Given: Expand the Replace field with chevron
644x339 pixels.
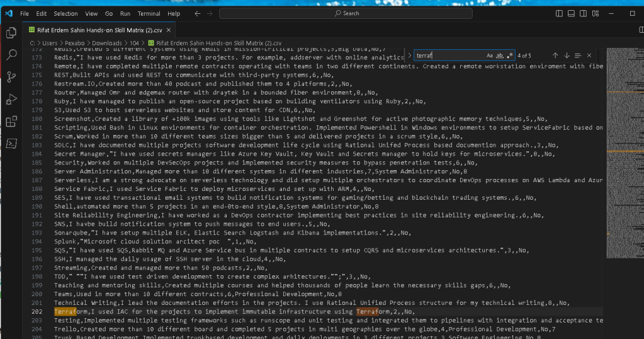Looking at the screenshot, I should (409, 55).
